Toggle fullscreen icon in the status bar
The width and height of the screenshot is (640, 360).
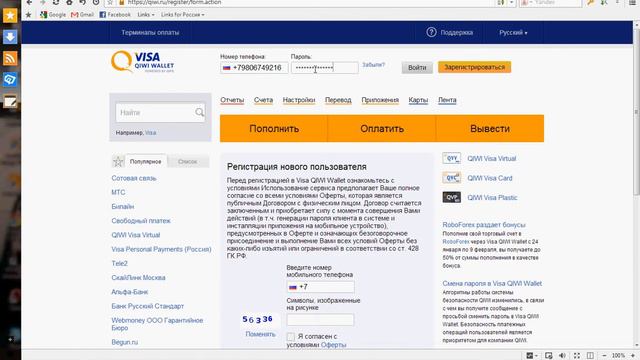pos(576,356)
